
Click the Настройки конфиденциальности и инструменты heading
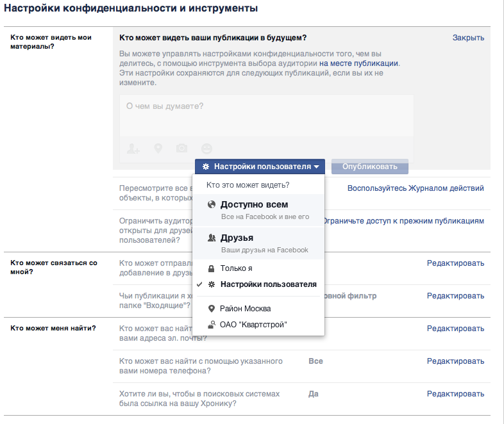point(131,8)
